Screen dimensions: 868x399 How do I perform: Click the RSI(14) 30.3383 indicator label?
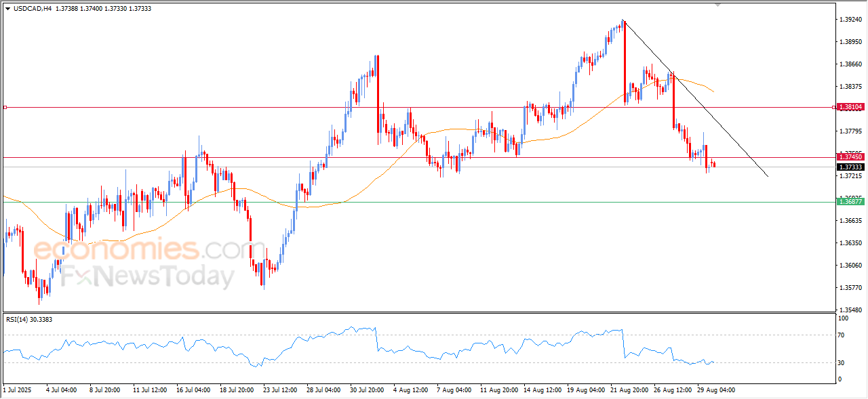coord(29,318)
